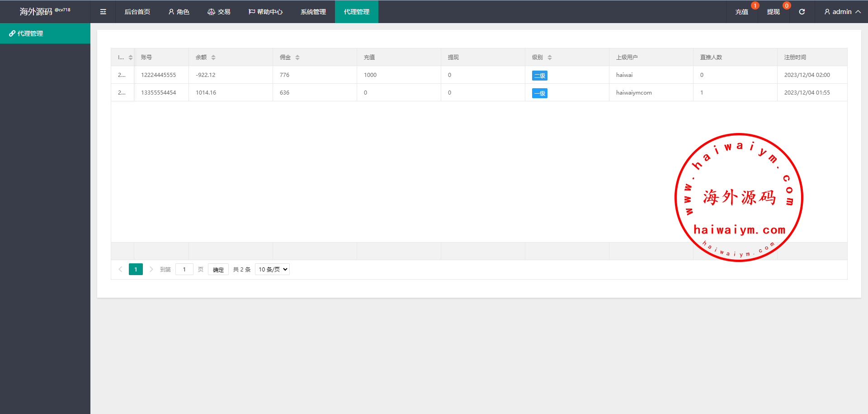Click the refresh icon in top bar
Screen dimensions: 868x414
point(802,12)
